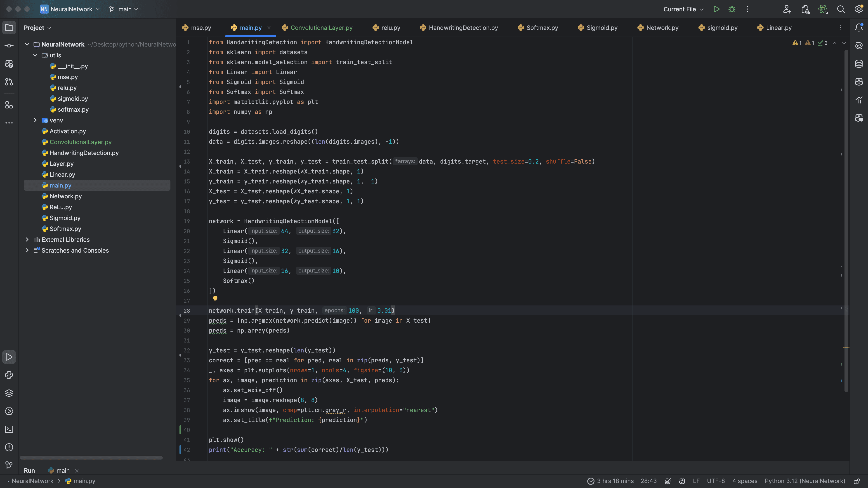This screenshot has height=488, width=868.
Task: Click NeuralNetwork breadcrumb in navigation bar
Action: [x=32, y=481]
